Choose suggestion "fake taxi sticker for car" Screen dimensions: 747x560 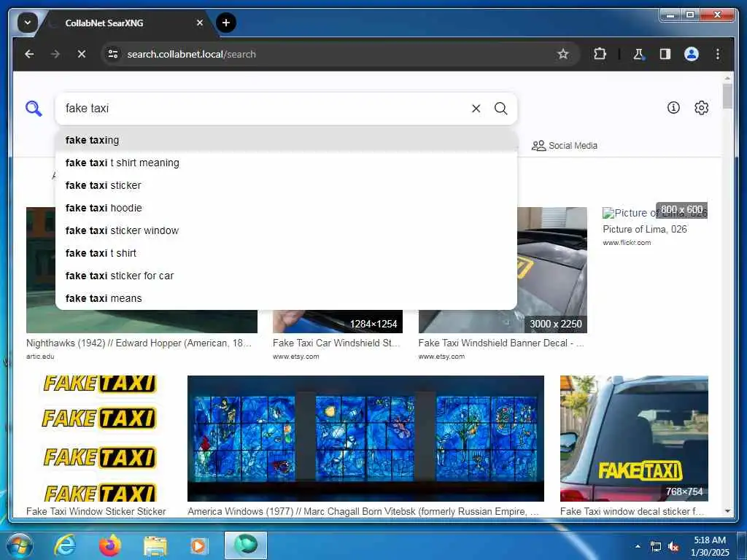[286, 276]
